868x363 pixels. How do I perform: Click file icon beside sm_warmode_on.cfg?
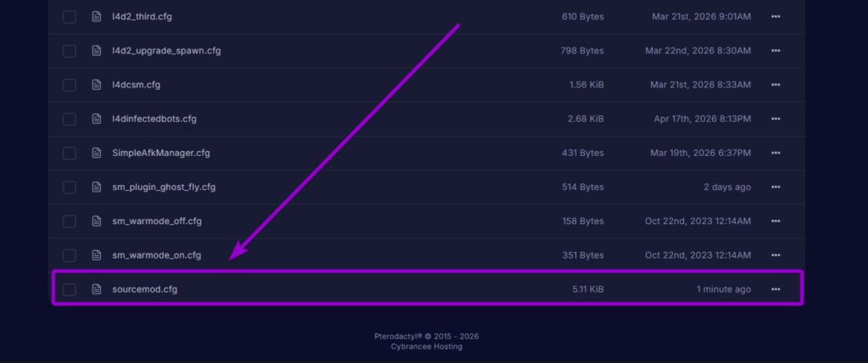[x=96, y=255]
